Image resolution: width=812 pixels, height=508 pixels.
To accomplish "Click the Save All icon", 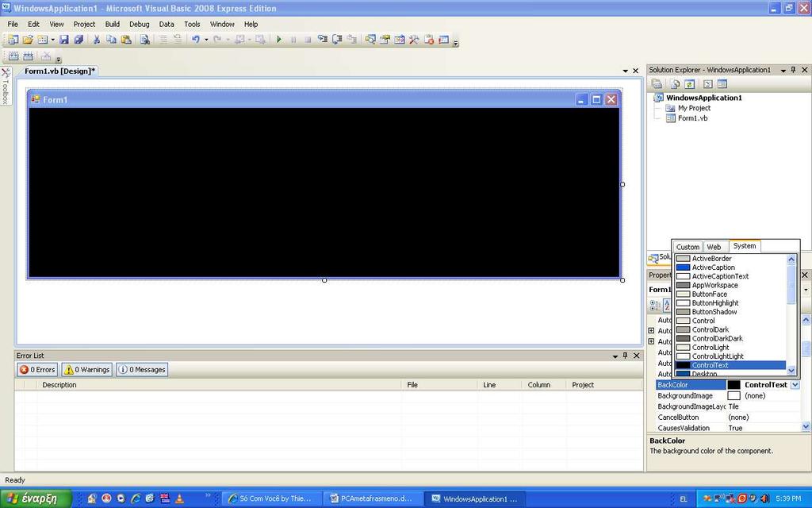I will point(79,40).
